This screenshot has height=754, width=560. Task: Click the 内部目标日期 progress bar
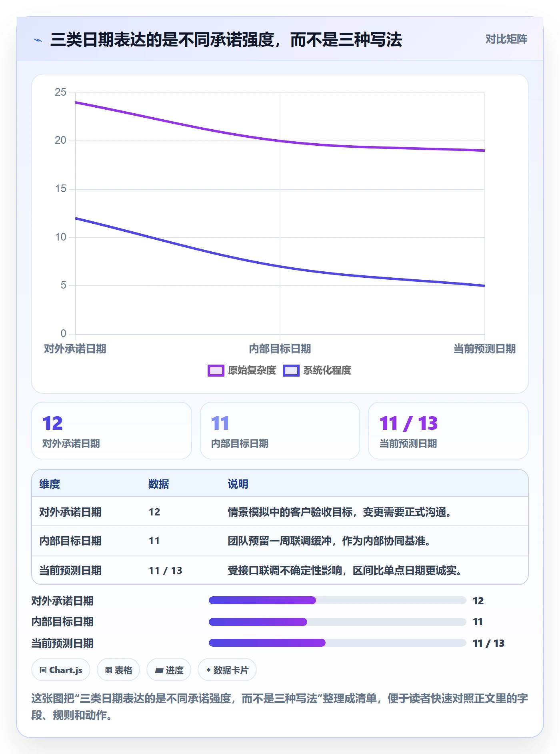pyautogui.click(x=338, y=622)
